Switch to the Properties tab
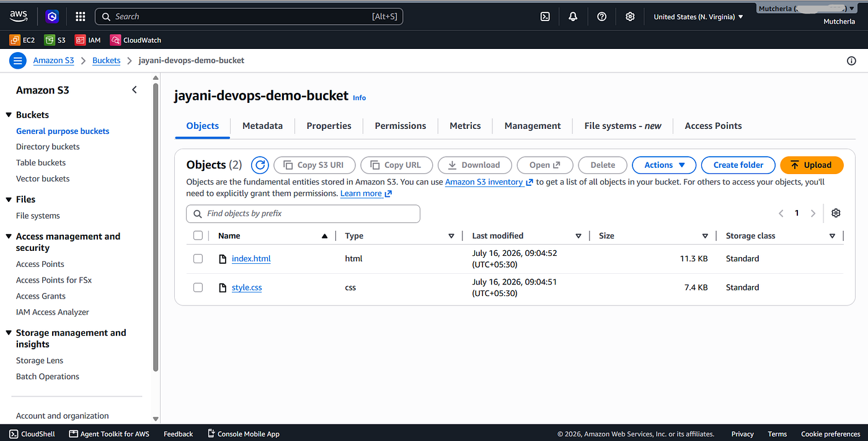Image resolution: width=868 pixels, height=441 pixels. pyautogui.click(x=329, y=126)
